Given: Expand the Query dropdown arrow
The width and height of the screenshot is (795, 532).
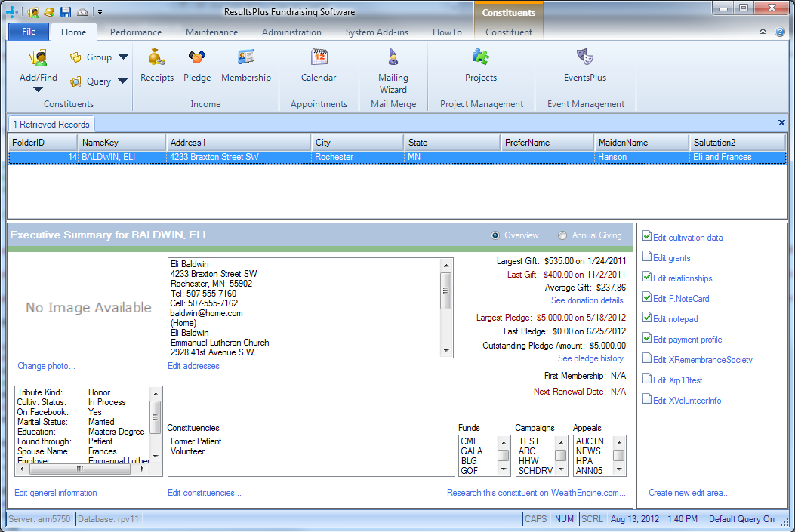Looking at the screenshot, I should [123, 81].
